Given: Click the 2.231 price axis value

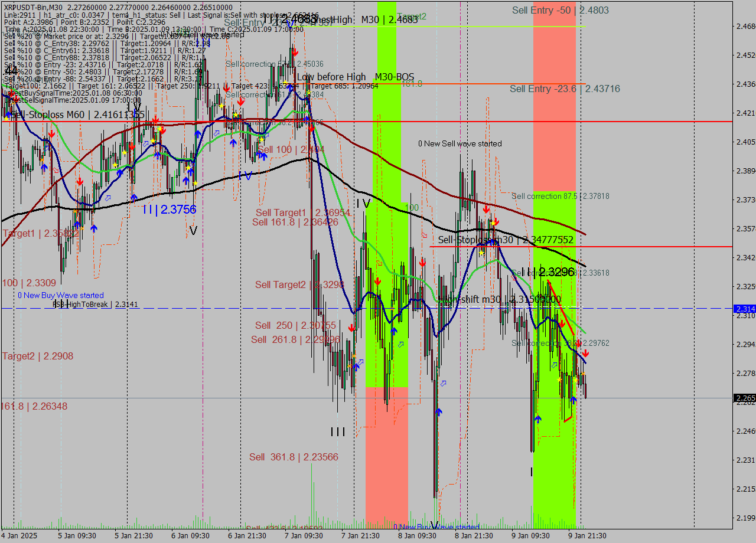Looking at the screenshot, I should [x=745, y=460].
